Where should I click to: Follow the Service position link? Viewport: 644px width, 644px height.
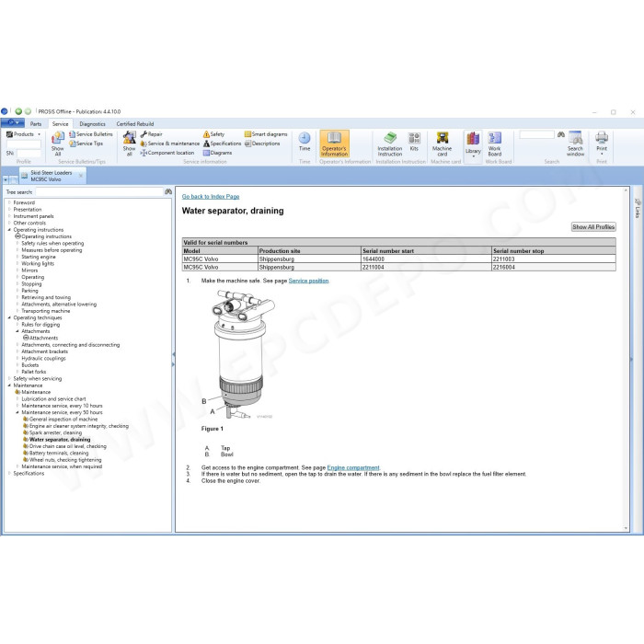tap(308, 281)
